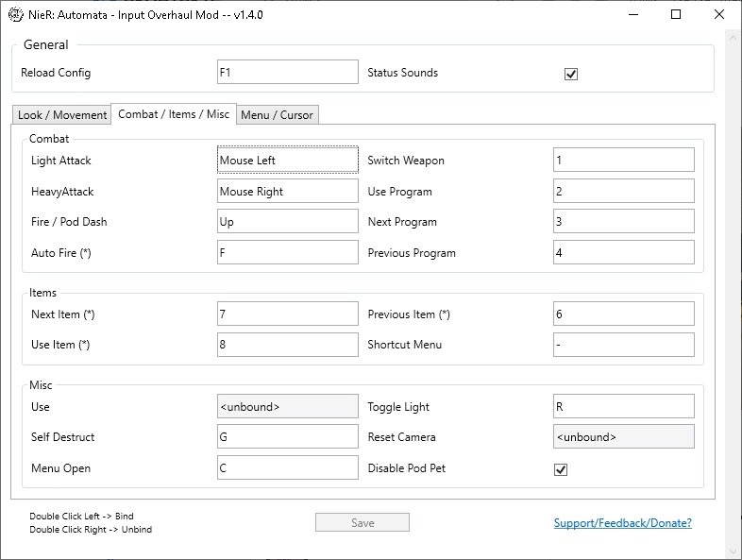
Task: Select the Menu Open binding field
Action: tap(288, 467)
